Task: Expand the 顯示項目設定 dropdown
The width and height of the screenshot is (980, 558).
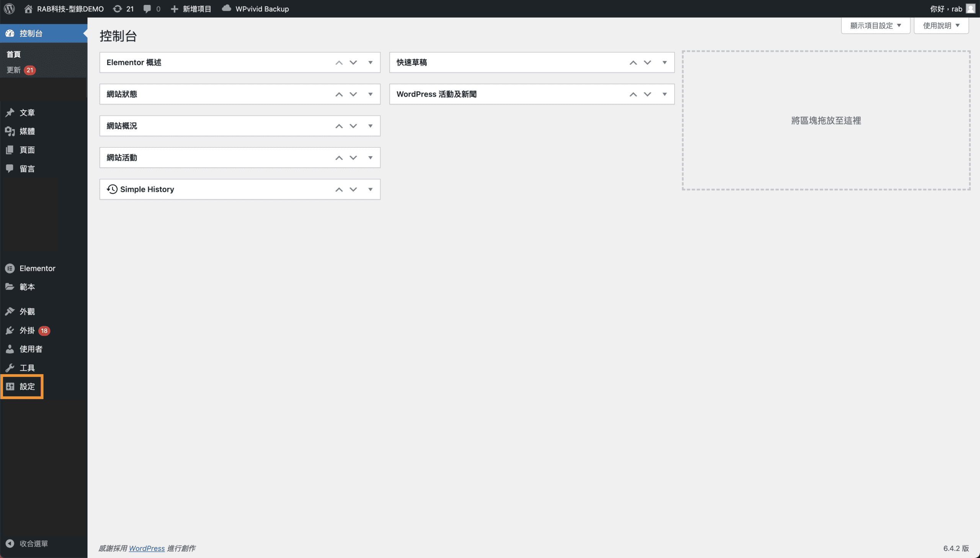Action: pos(875,25)
